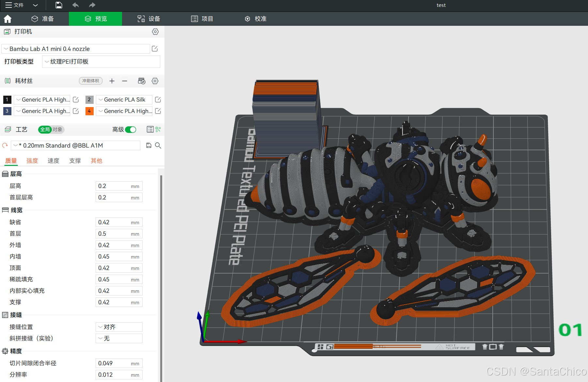Click filament 4 orange color swatch
Image resolution: width=588 pixels, height=382 pixels.
[89, 111]
